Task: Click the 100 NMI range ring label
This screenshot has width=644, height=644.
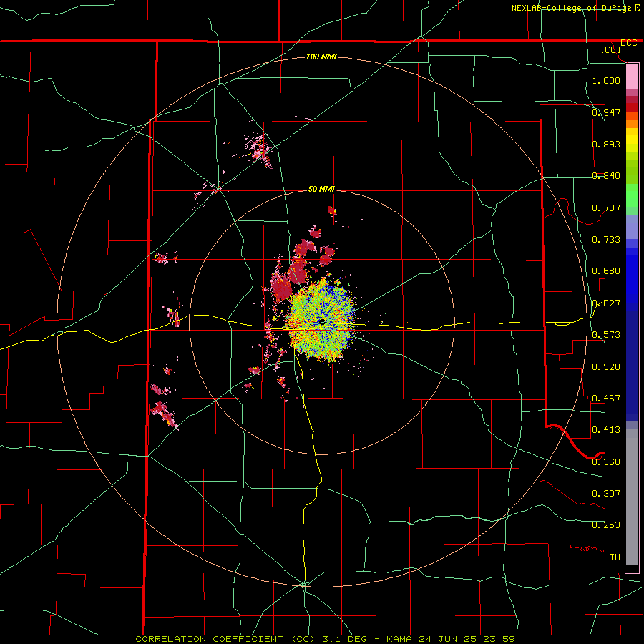Action: 321,57
